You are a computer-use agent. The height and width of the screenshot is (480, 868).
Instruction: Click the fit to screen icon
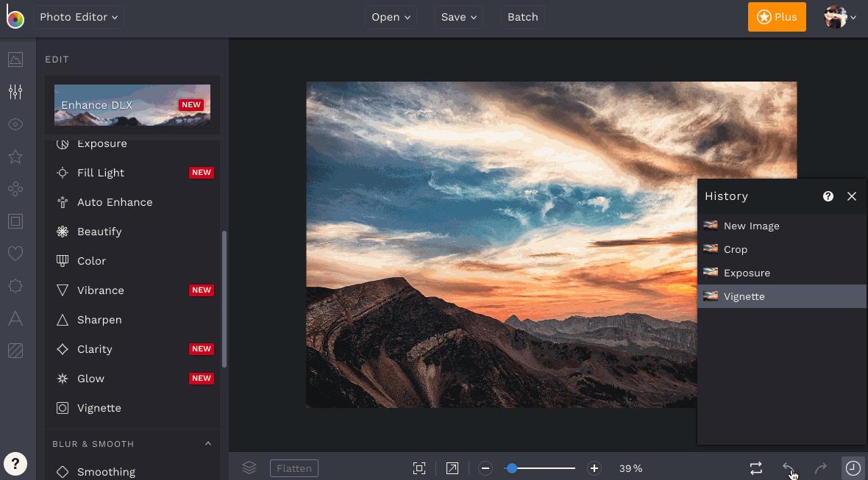coord(419,468)
